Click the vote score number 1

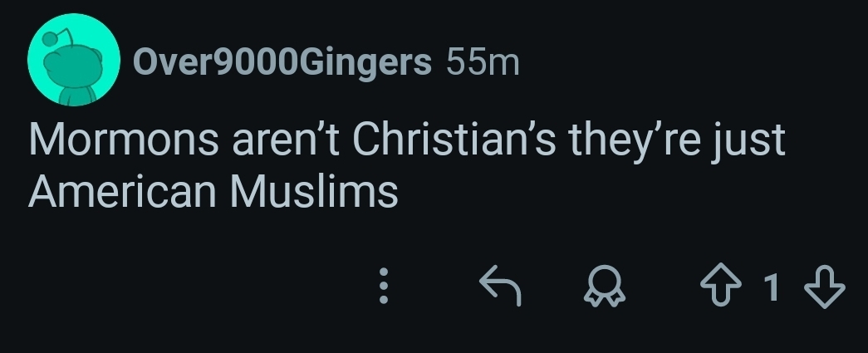(772, 287)
